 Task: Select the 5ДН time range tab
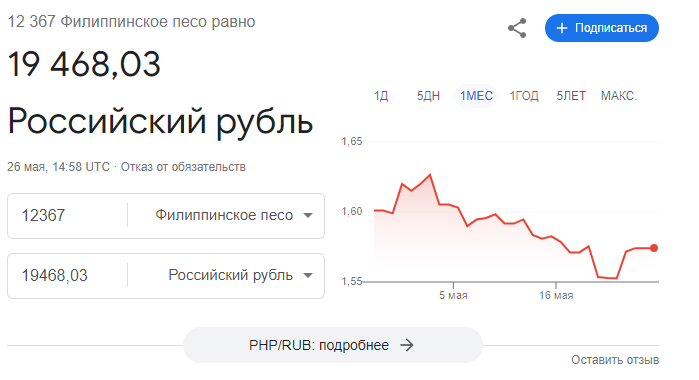click(x=428, y=96)
